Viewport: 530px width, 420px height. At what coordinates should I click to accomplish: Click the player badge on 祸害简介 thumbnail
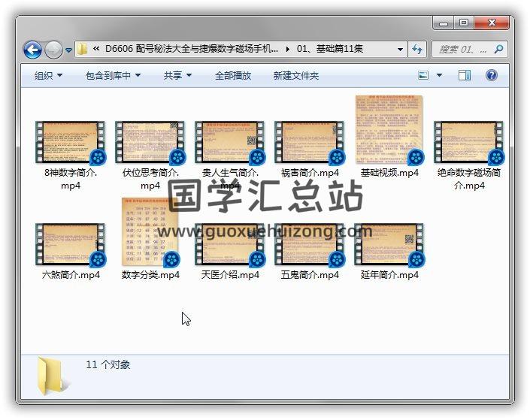click(337, 157)
